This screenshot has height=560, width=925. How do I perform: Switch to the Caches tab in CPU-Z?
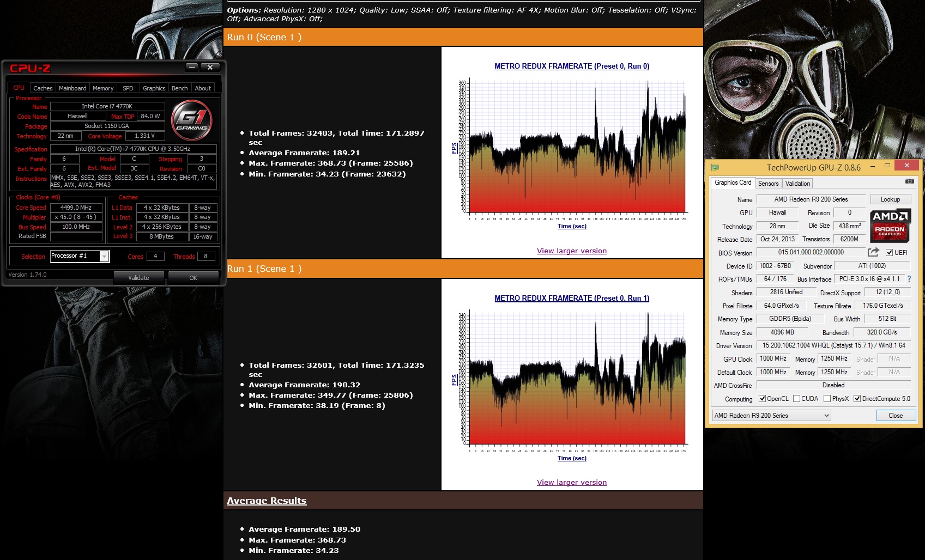[43, 88]
